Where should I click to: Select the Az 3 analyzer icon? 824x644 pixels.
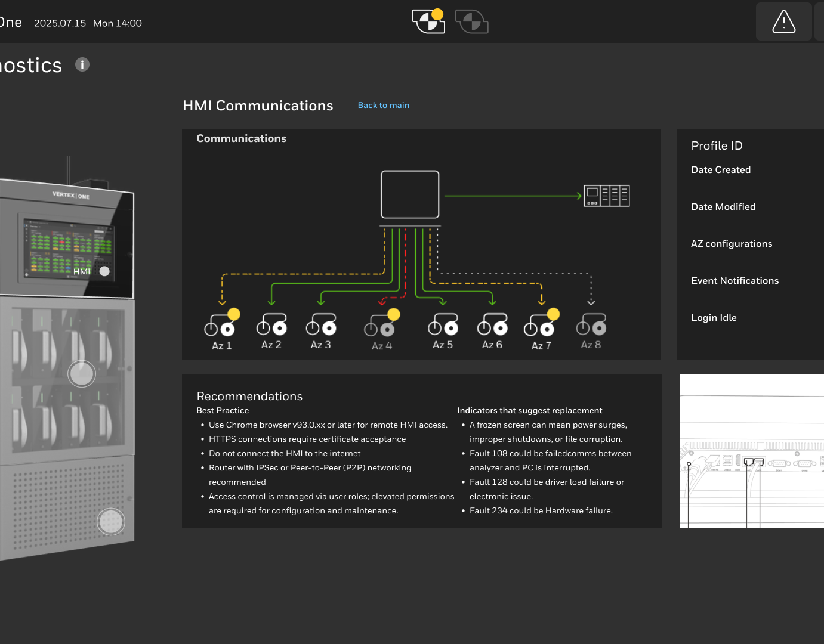[x=321, y=324]
